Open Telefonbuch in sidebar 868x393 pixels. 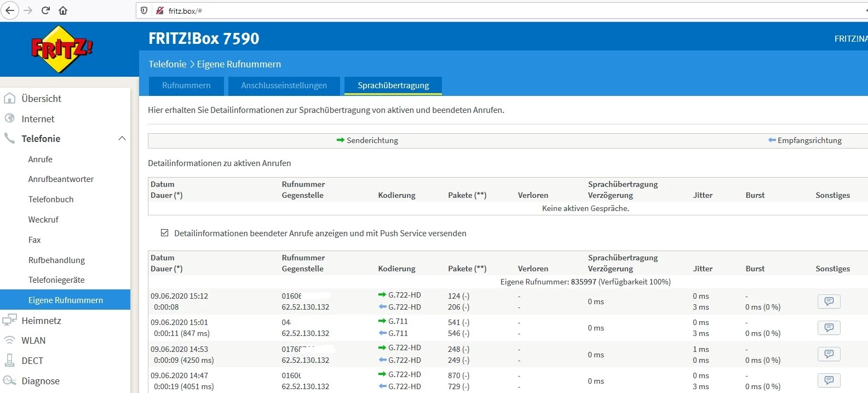[51, 200]
